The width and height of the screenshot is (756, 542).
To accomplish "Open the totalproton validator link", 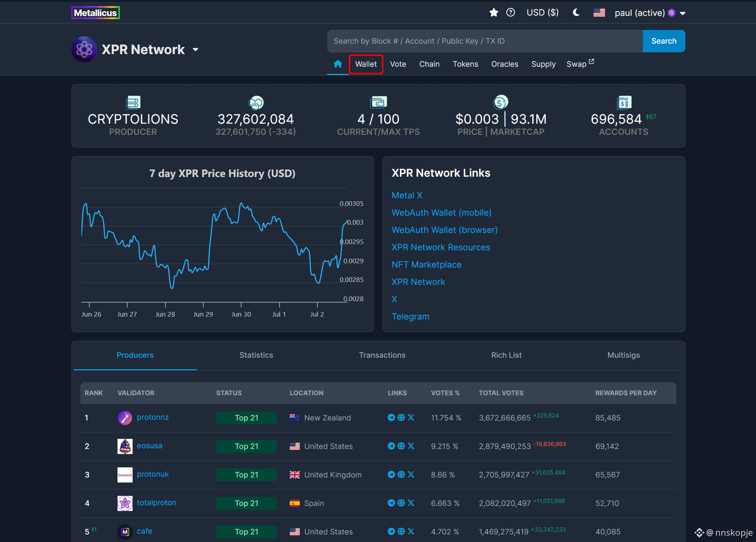I will click(x=156, y=503).
